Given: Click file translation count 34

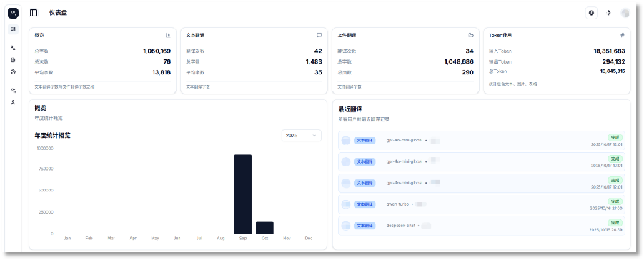Looking at the screenshot, I should pos(470,51).
